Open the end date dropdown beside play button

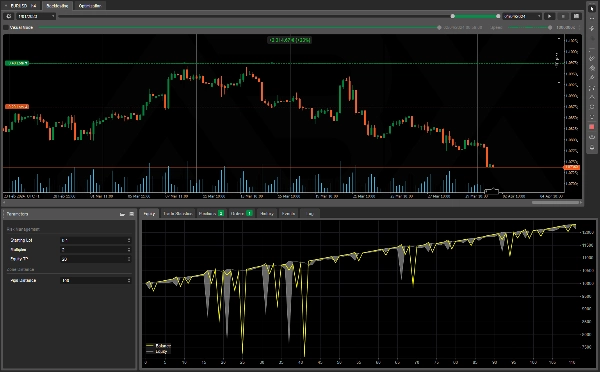(x=522, y=16)
